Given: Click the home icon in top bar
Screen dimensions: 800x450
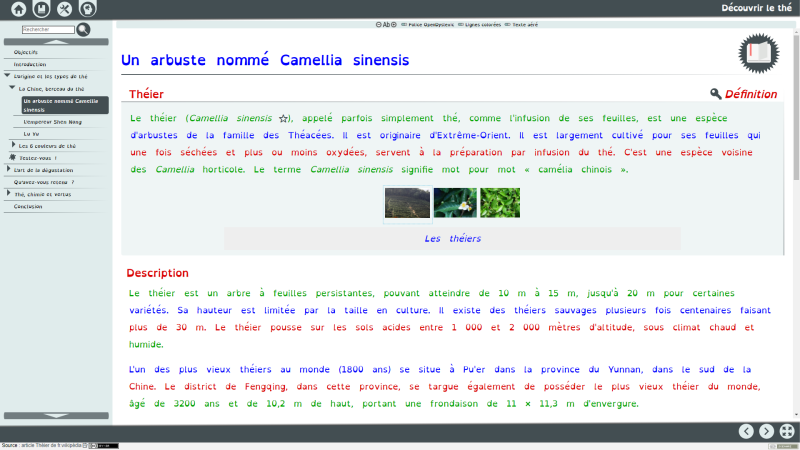Looking at the screenshot, I should [x=17, y=9].
